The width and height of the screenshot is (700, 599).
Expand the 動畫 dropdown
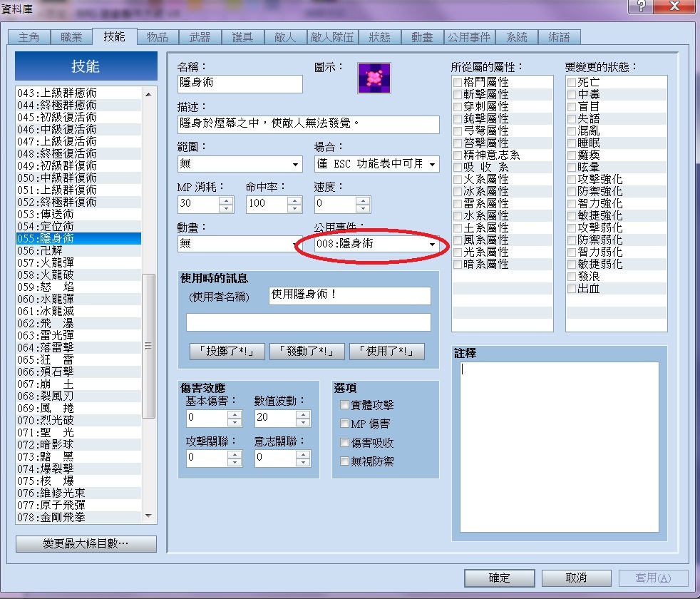[x=240, y=244]
